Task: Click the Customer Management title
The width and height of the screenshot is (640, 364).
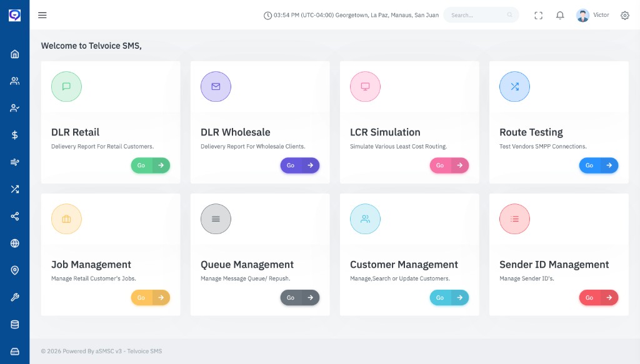Action: pos(404,265)
